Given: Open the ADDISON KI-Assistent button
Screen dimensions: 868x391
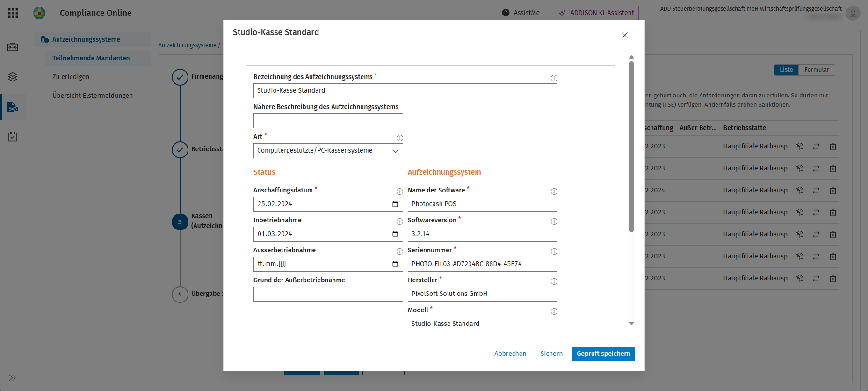Looking at the screenshot, I should pos(596,13).
